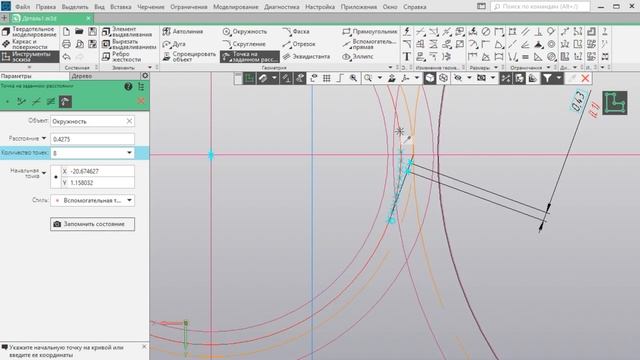This screenshot has width=640, height=360.
Task: Toggle wireframe cube display mode
Action: 443,78
